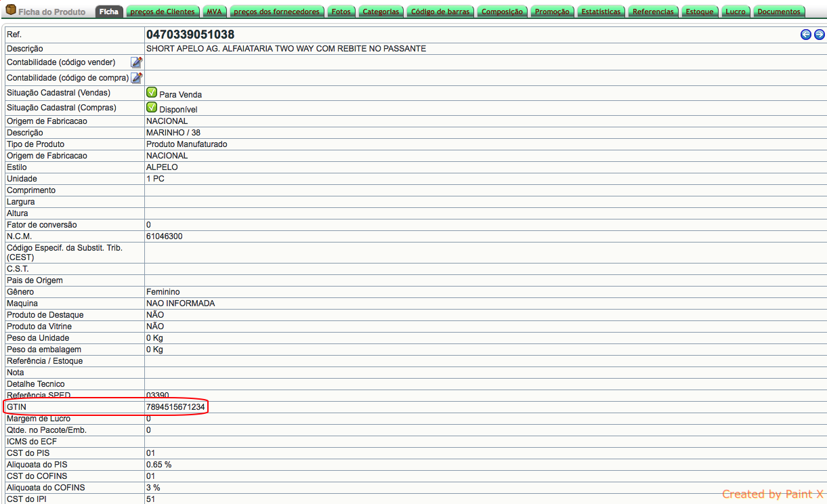827x504 pixels.
Task: Open the Categorias tab
Action: pyautogui.click(x=381, y=12)
